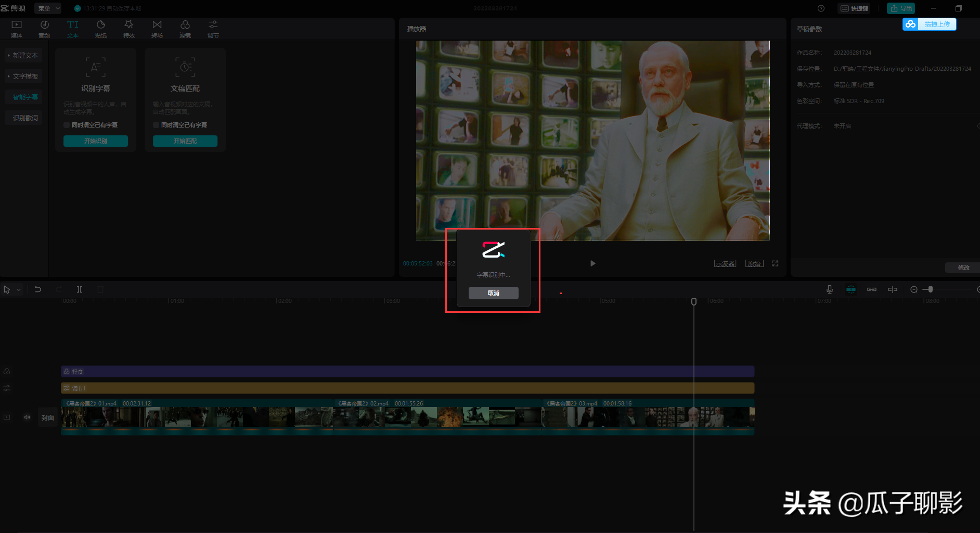Image resolution: width=980 pixels, height=533 pixels.
Task: Toggle clip linking on the timeline
Action: pos(872,289)
